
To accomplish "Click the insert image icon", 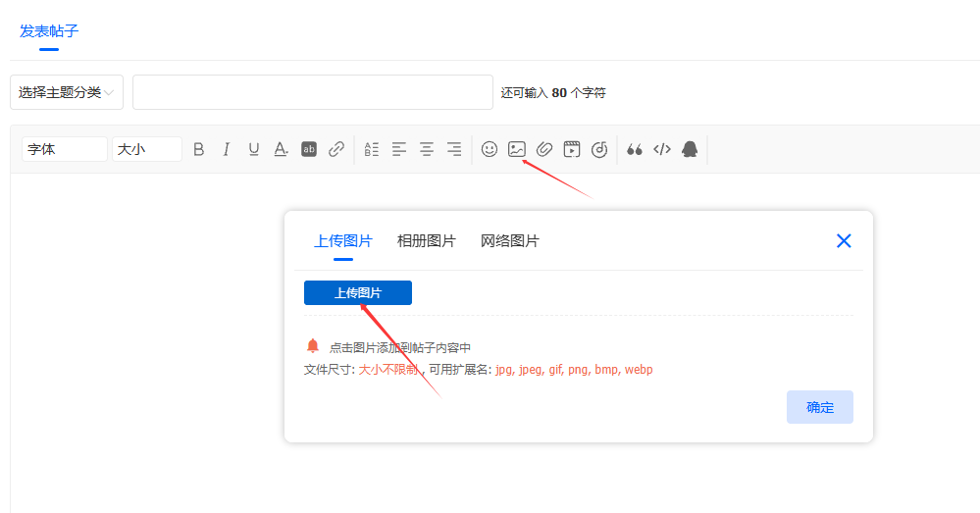I will 517,149.
